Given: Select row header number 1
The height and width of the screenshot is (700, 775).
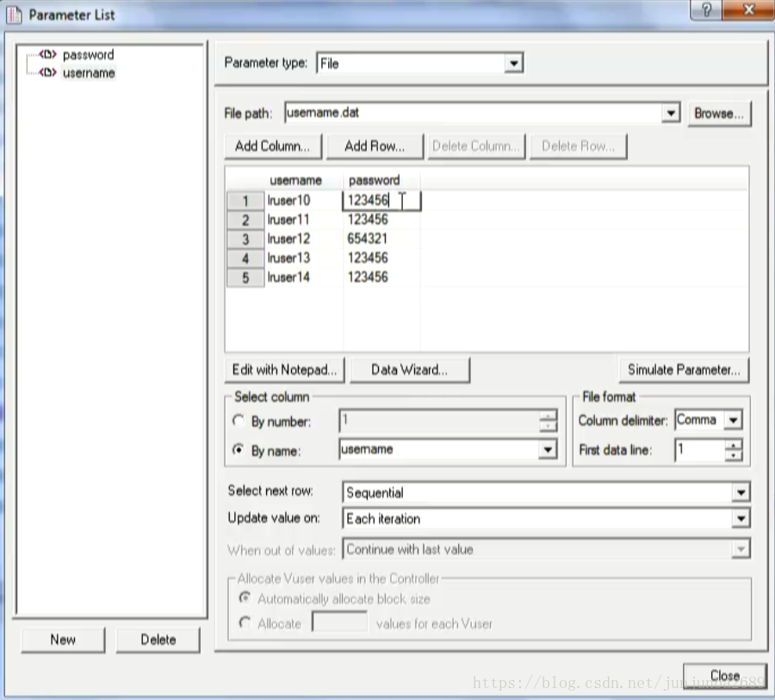Looking at the screenshot, I should (245, 201).
